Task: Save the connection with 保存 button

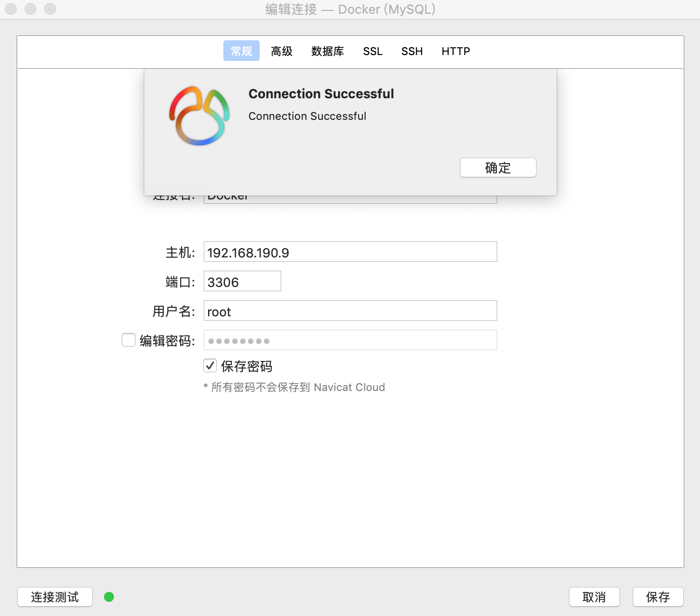Action: pos(658,597)
